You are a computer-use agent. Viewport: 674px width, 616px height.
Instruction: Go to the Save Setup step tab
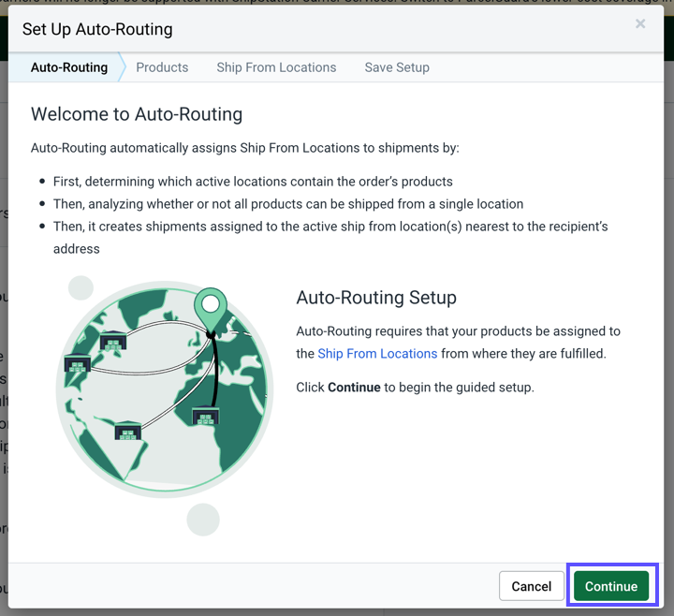tap(397, 67)
